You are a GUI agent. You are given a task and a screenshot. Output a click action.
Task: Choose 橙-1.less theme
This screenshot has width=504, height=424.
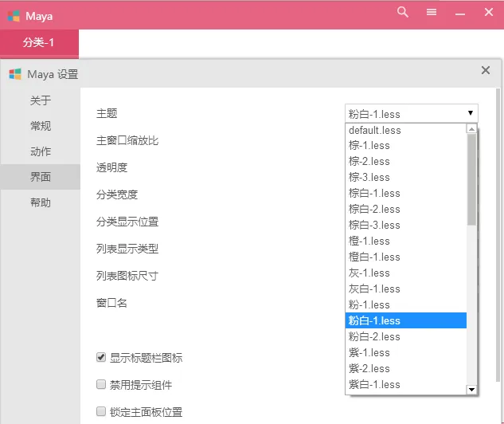point(405,241)
